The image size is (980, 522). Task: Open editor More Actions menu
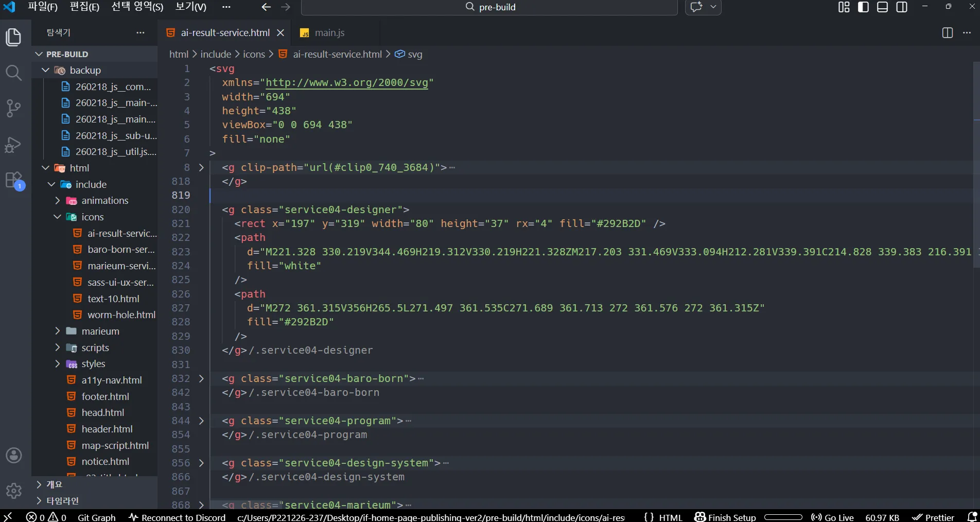click(967, 33)
